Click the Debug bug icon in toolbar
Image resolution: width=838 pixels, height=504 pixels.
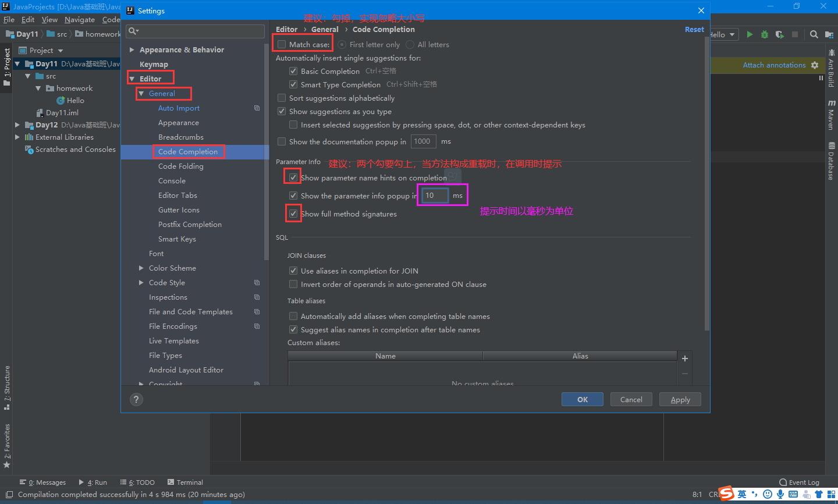(765, 34)
